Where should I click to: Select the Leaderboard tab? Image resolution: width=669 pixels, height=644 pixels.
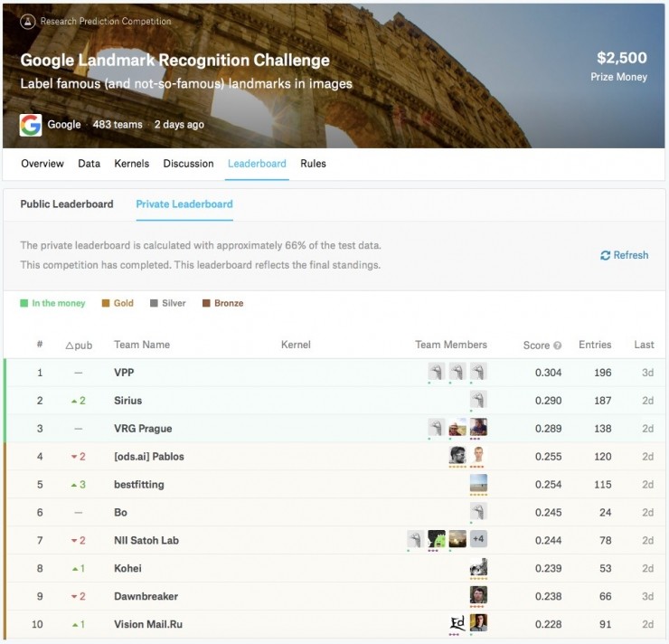coord(257,164)
